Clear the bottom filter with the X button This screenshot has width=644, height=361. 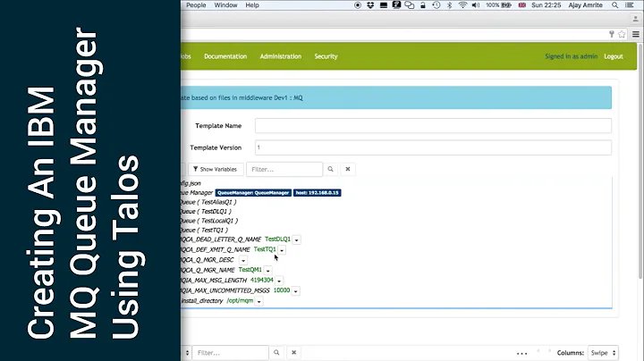click(293, 352)
